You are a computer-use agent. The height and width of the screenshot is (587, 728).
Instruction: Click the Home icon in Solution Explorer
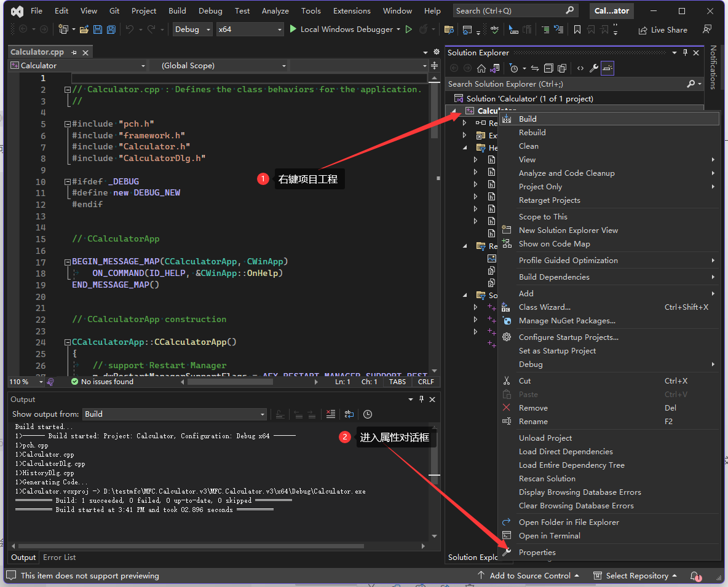[x=481, y=68]
